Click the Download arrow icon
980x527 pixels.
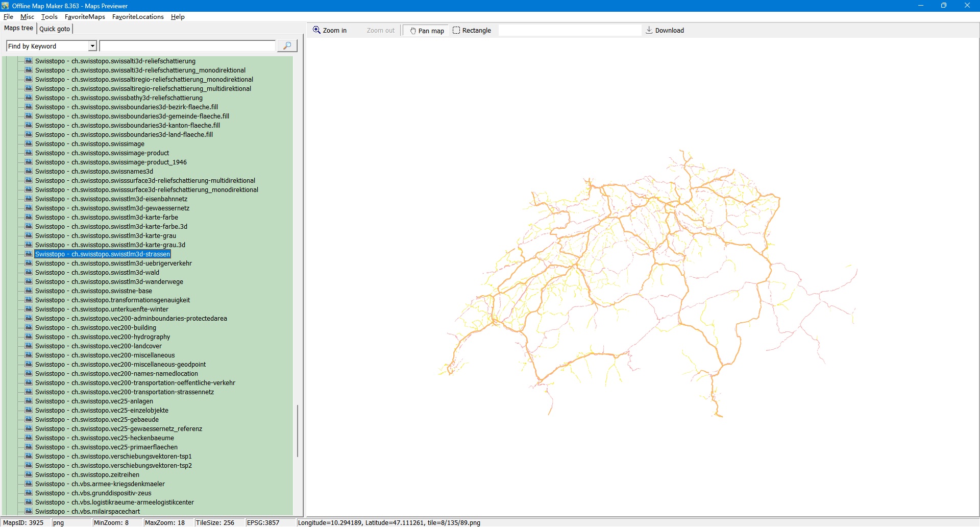pyautogui.click(x=649, y=30)
